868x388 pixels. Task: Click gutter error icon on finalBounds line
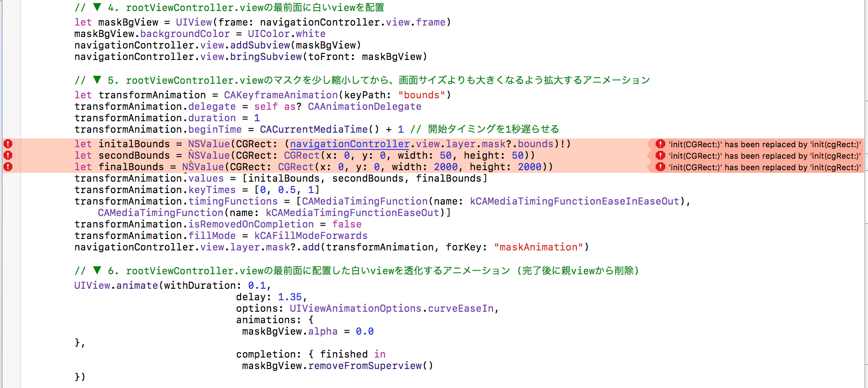point(8,167)
